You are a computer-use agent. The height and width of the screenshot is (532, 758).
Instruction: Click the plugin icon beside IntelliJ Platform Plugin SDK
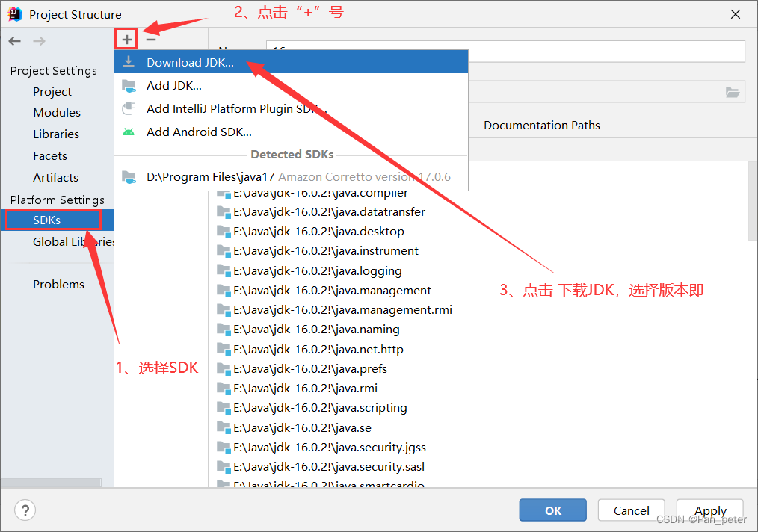pos(129,108)
